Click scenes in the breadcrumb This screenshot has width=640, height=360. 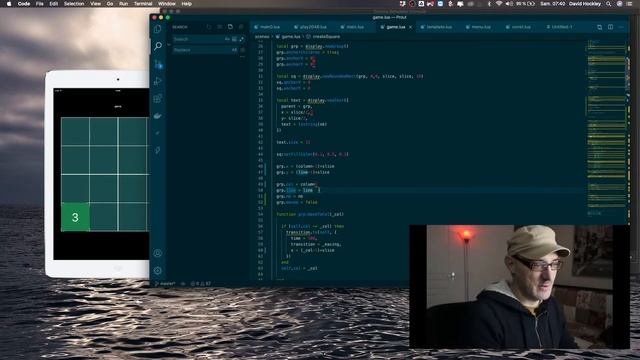pyautogui.click(x=262, y=37)
